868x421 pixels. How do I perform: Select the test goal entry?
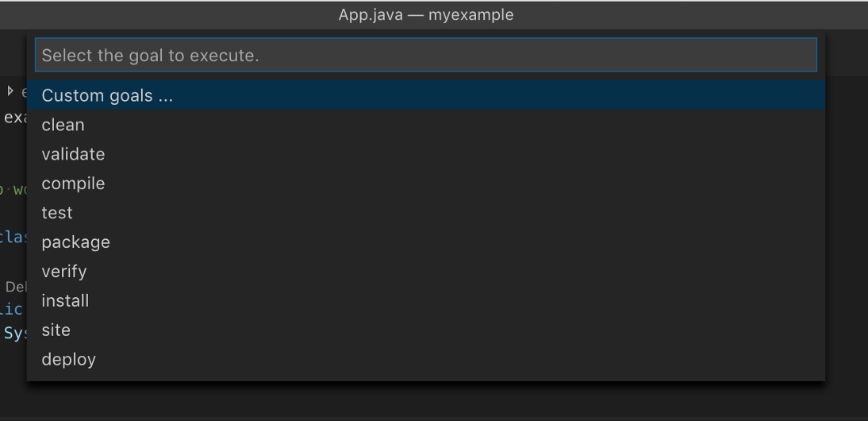coord(57,213)
